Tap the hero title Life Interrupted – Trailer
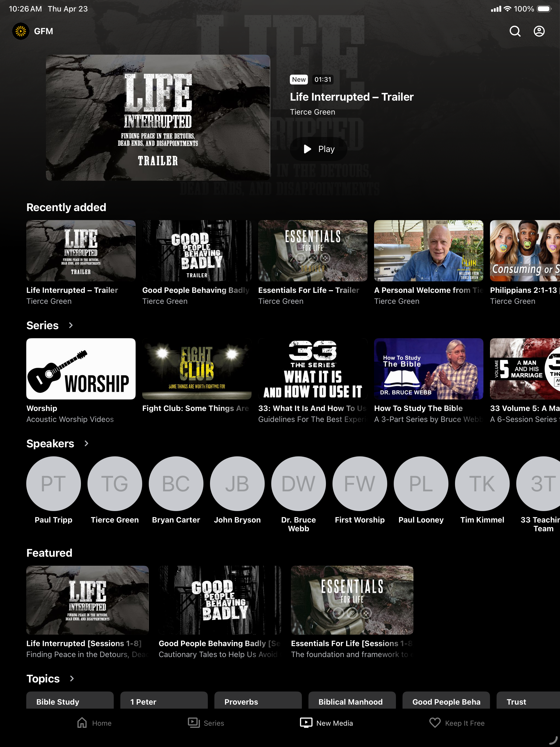Image resolution: width=560 pixels, height=747 pixels. (352, 97)
